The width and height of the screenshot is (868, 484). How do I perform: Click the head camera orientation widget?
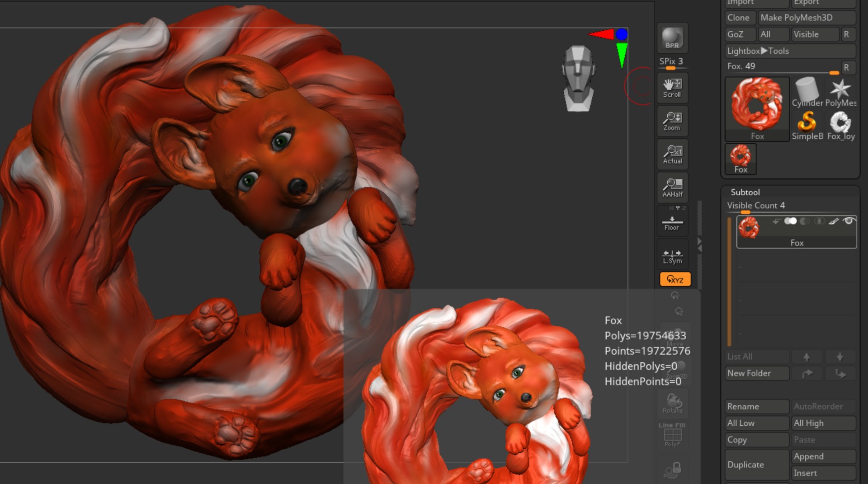pyautogui.click(x=578, y=78)
